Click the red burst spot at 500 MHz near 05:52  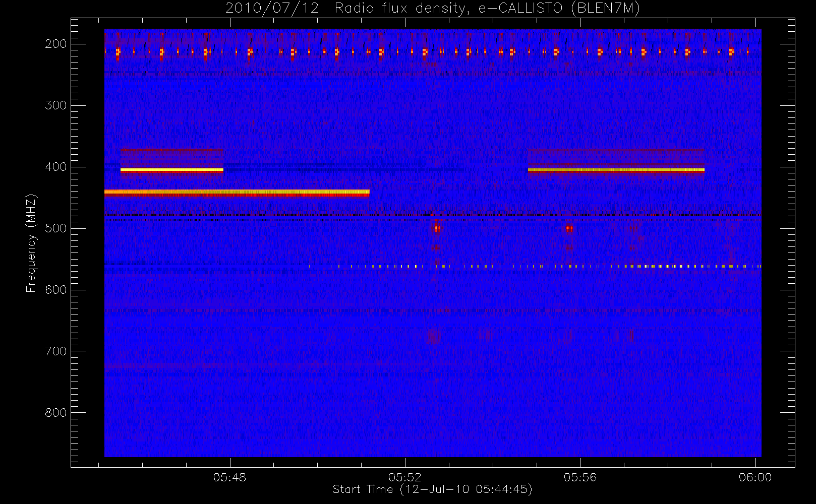click(437, 228)
